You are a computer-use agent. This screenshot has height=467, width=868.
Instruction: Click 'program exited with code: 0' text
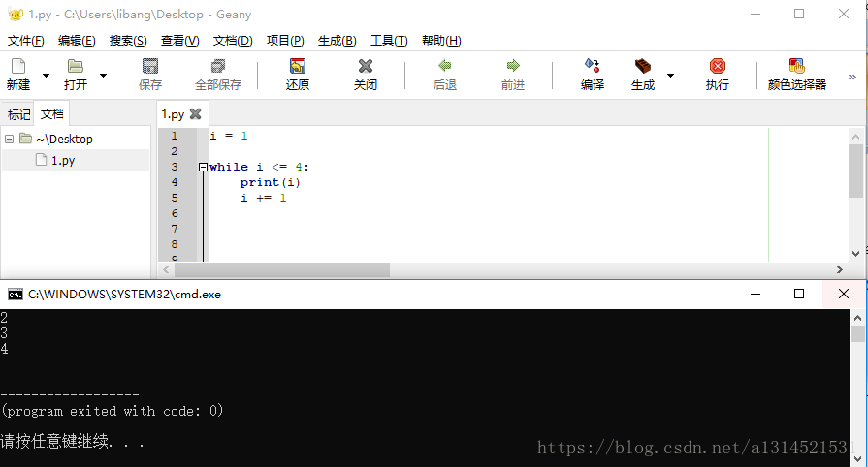112,411
